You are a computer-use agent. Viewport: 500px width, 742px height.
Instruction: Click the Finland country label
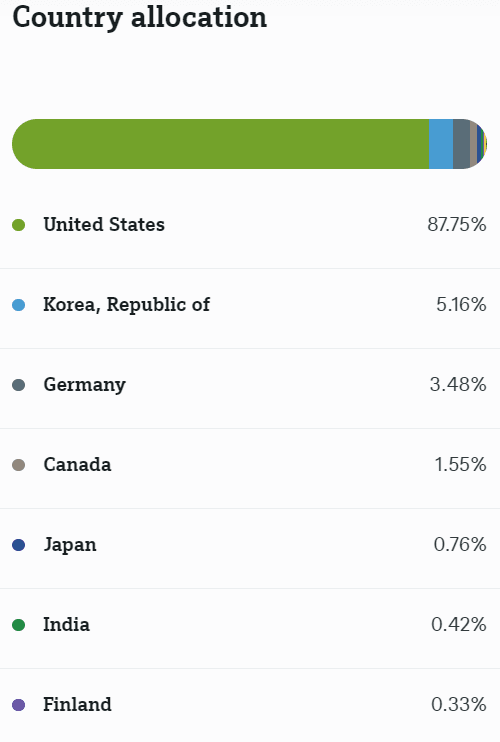(x=78, y=705)
